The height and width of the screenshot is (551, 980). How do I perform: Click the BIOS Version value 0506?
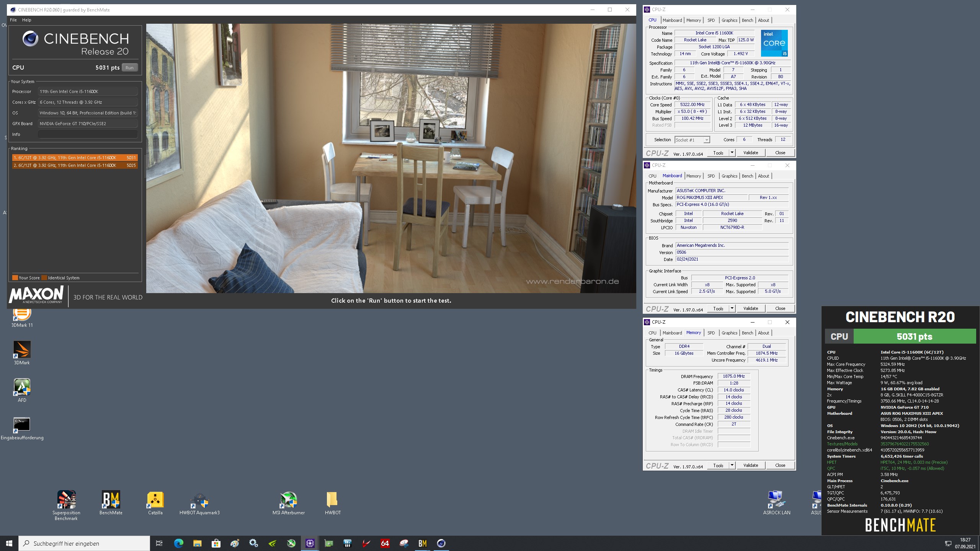coord(732,252)
